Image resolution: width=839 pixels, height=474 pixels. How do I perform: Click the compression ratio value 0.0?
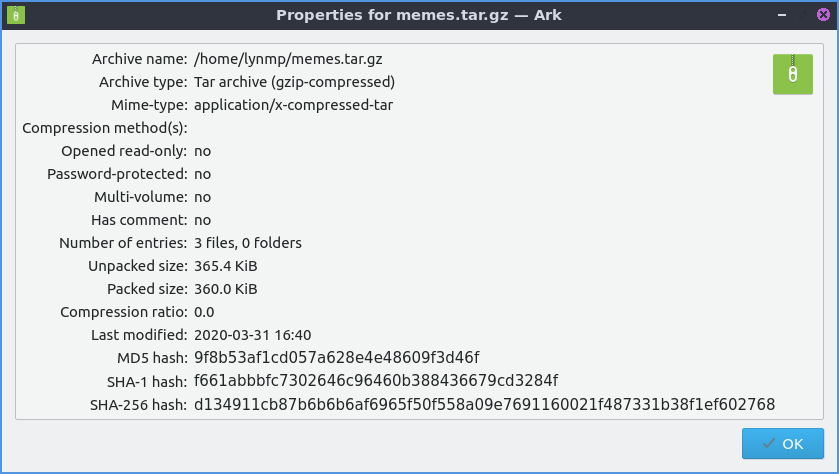point(204,312)
